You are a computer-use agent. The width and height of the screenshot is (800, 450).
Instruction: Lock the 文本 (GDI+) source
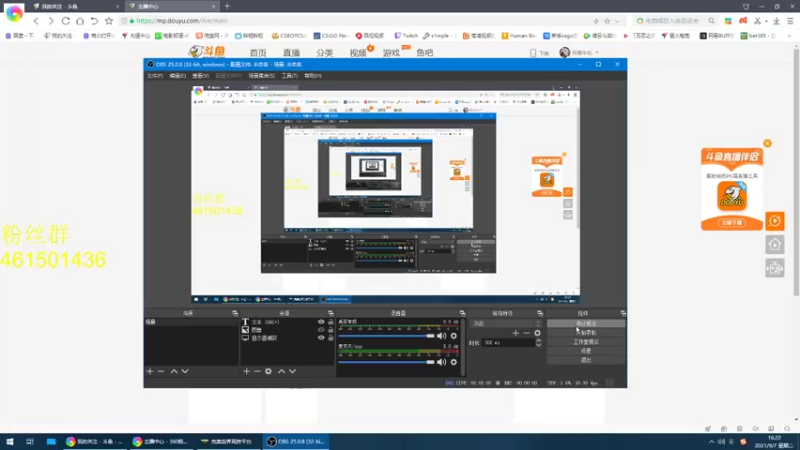pyautogui.click(x=331, y=322)
